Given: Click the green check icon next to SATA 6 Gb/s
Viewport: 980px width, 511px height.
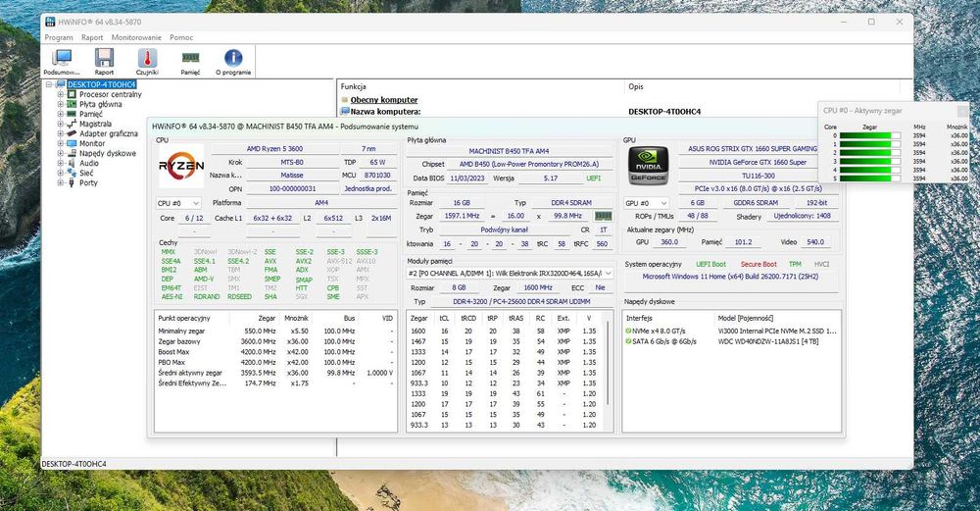Looking at the screenshot, I should [628, 341].
